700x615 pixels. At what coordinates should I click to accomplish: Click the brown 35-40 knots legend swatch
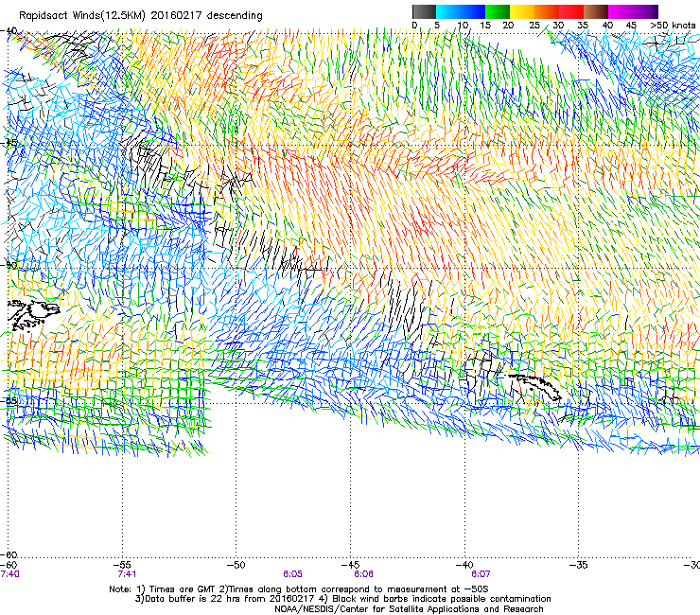pos(596,11)
